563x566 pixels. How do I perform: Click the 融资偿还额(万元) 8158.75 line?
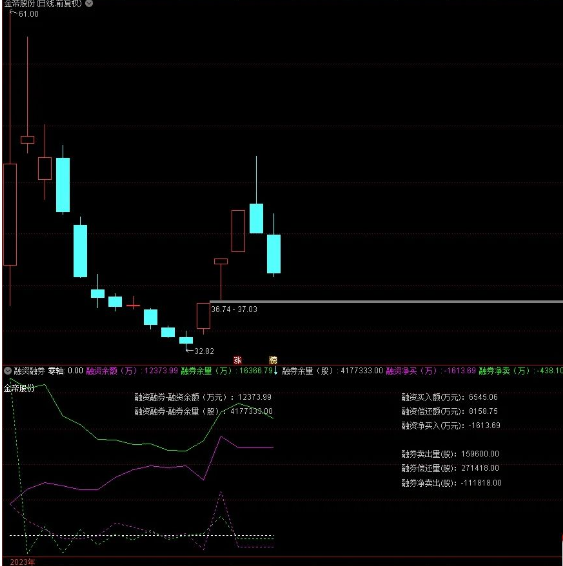(450, 411)
